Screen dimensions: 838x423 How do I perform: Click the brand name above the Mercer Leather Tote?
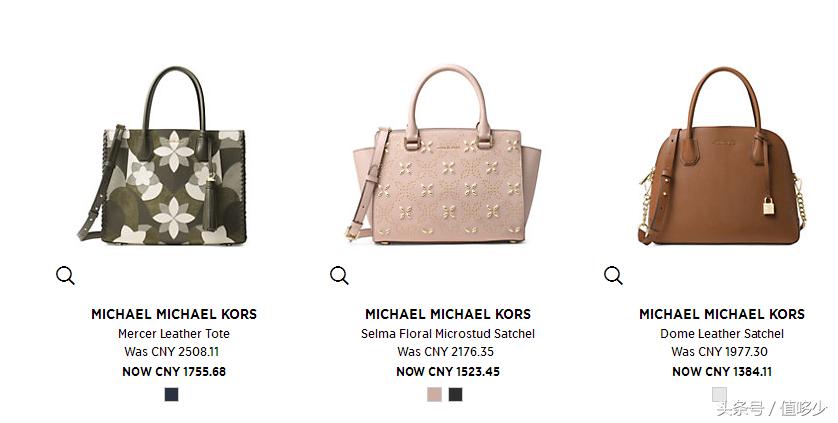(174, 314)
